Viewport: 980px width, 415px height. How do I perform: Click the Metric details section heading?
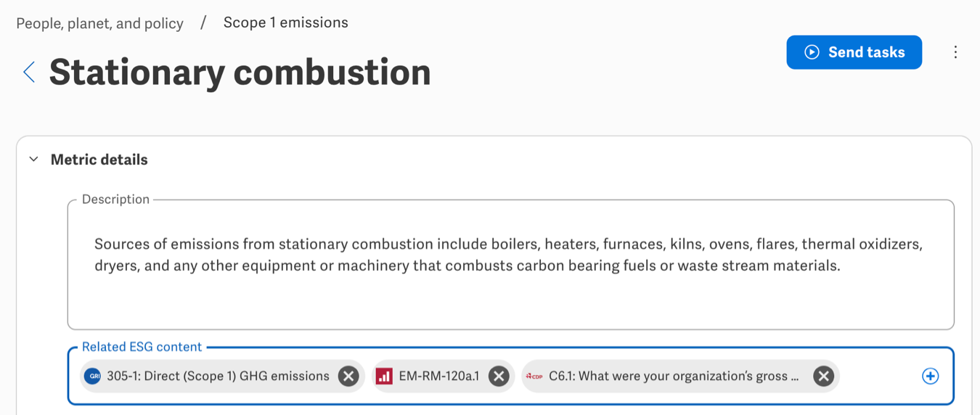99,160
